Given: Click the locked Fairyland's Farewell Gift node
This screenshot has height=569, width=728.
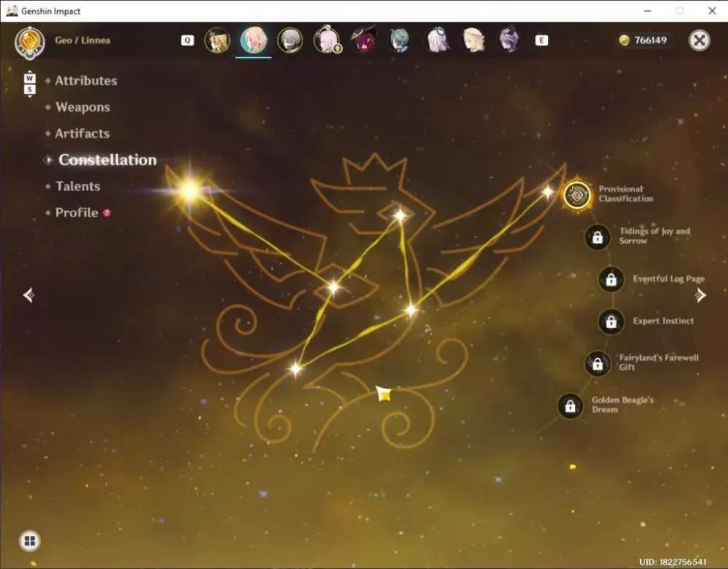Looking at the screenshot, I should click(x=598, y=364).
